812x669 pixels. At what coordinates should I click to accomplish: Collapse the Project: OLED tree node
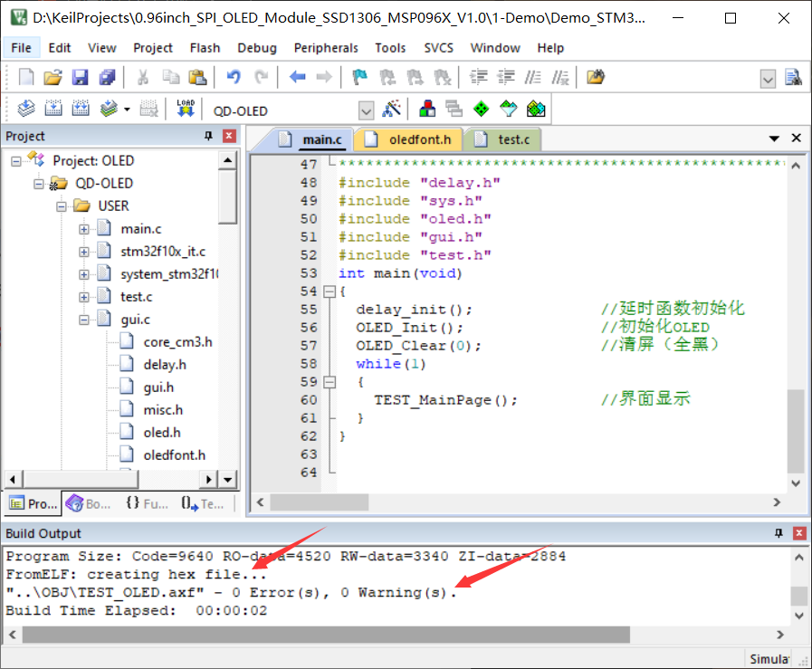click(16, 161)
